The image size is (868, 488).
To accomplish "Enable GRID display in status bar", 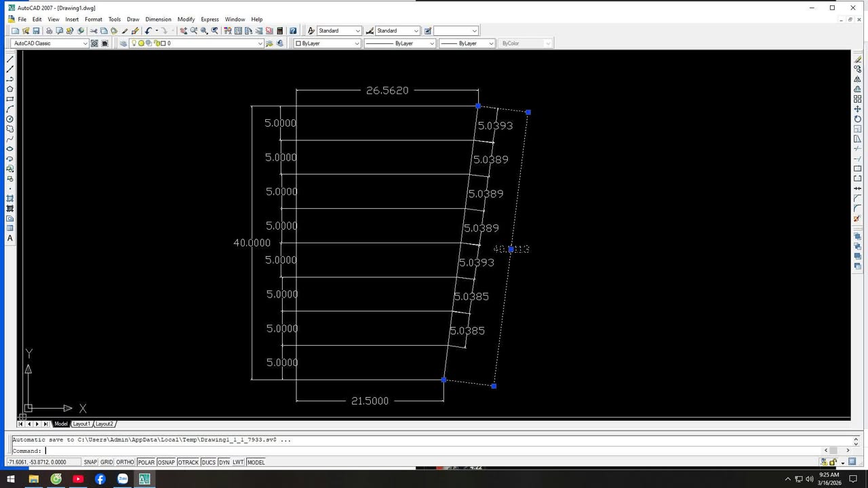I will [x=107, y=462].
